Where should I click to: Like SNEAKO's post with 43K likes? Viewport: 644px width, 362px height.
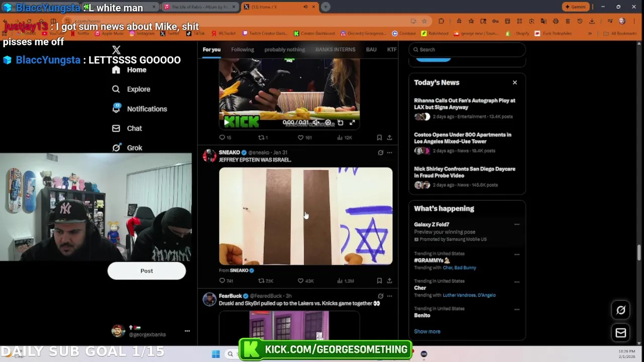(305, 281)
